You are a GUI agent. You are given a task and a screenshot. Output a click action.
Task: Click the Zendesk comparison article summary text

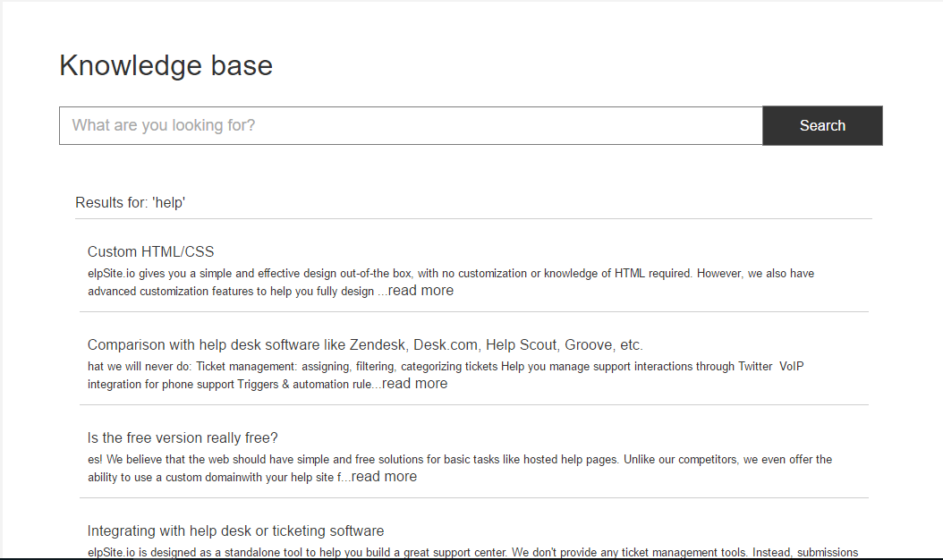tap(403, 375)
